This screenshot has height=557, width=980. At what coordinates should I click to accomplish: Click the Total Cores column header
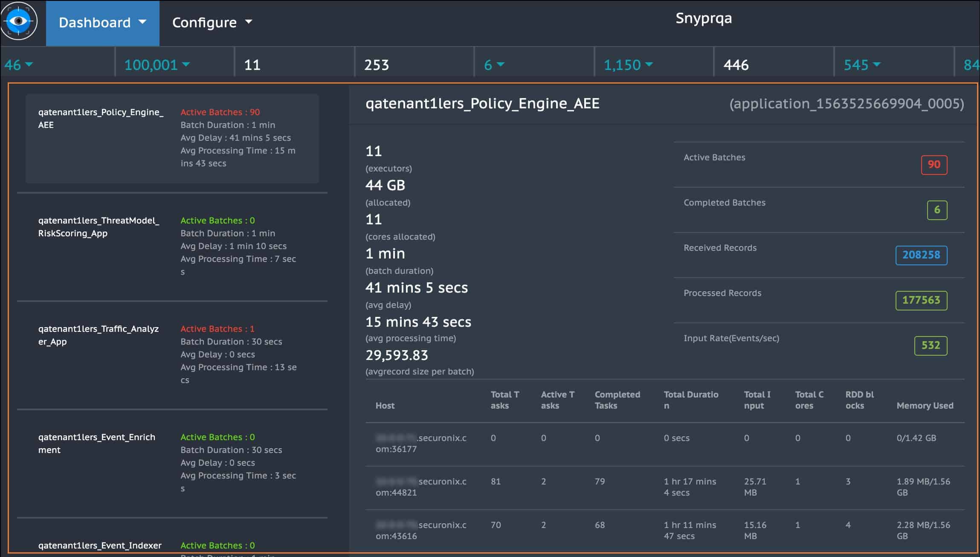click(x=809, y=400)
